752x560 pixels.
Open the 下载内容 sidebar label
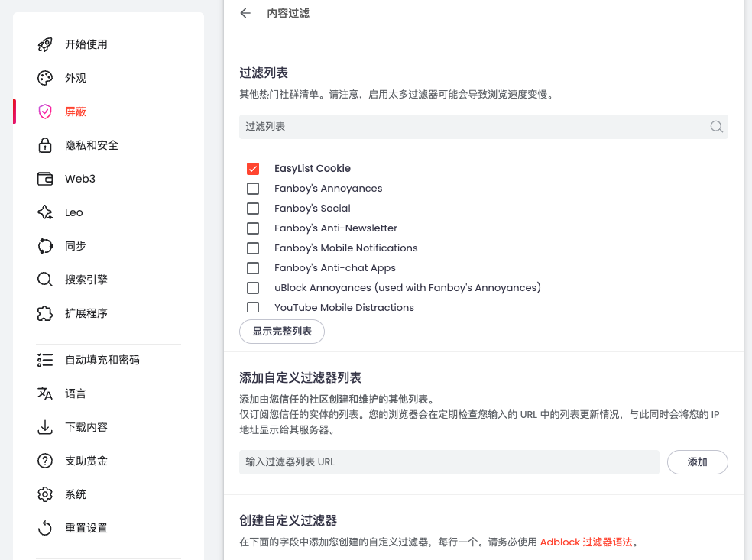point(86,427)
